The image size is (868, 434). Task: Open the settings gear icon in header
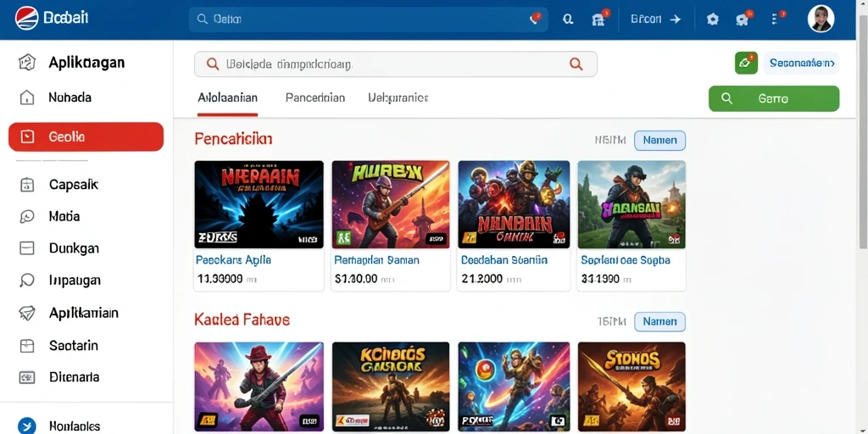pyautogui.click(x=712, y=19)
